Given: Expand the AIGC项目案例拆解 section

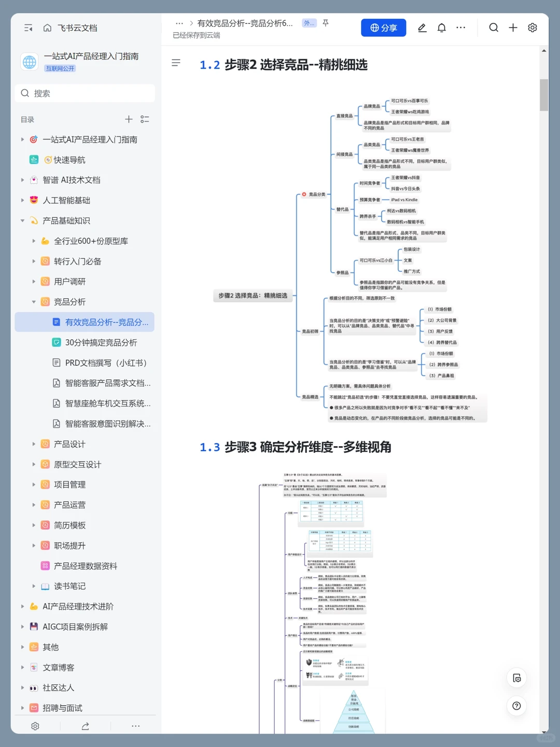Looking at the screenshot, I should (22, 627).
